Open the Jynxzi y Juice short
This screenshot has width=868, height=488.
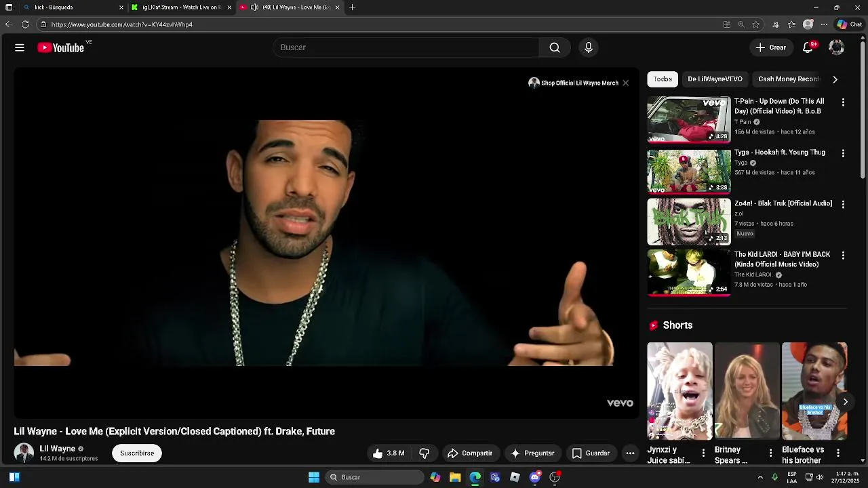coord(679,391)
